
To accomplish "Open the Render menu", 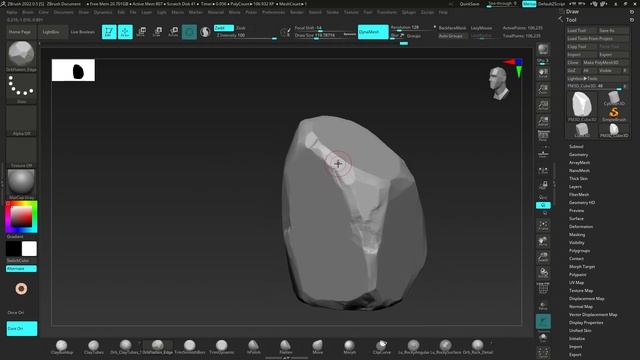I will [297, 12].
